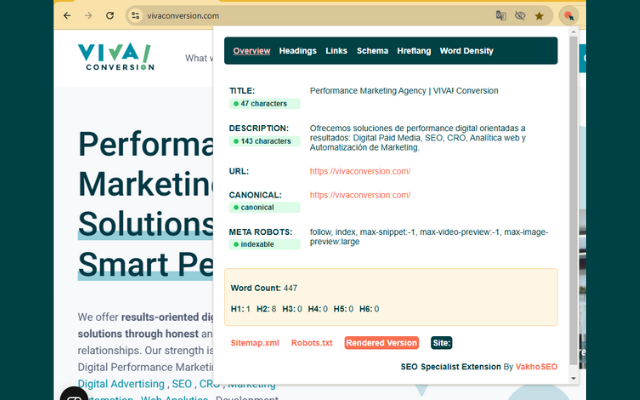Screen dimensions: 640x400
Task: Reload the page with the refresh icon
Action: point(110,16)
